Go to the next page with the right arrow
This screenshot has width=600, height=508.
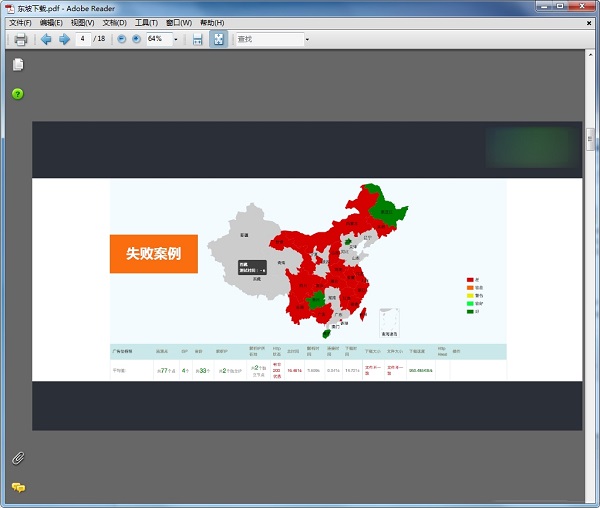coord(64,39)
